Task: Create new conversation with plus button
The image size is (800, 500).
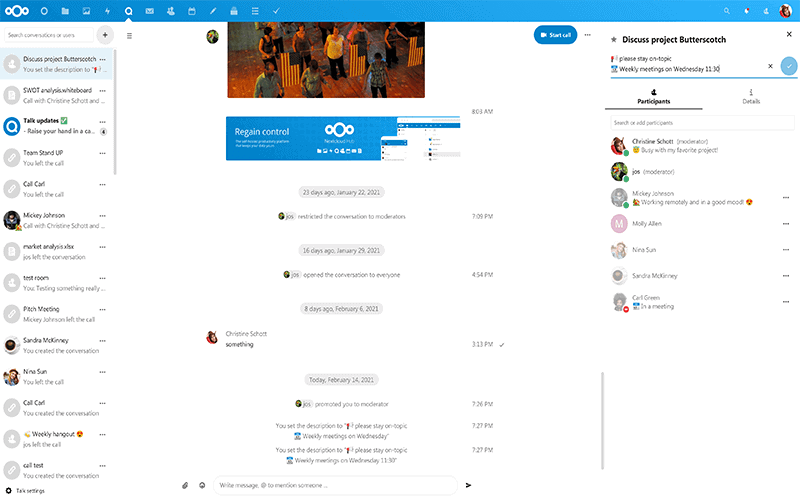Action: point(104,35)
